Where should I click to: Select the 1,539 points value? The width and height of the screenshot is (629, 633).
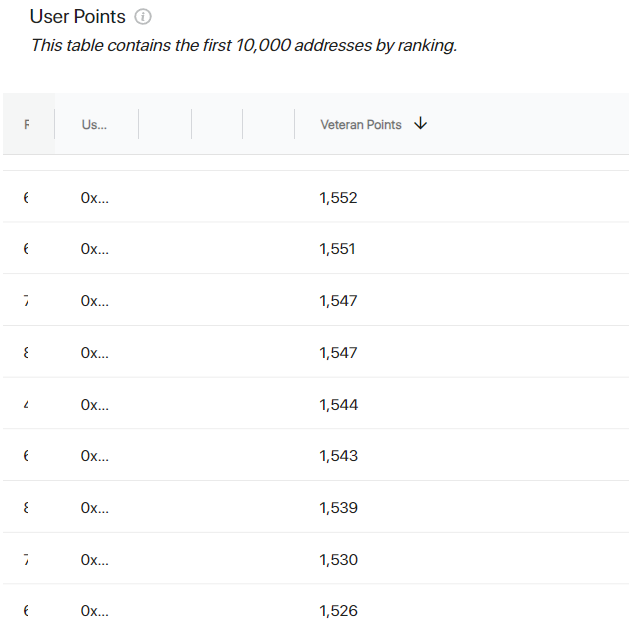(x=338, y=508)
